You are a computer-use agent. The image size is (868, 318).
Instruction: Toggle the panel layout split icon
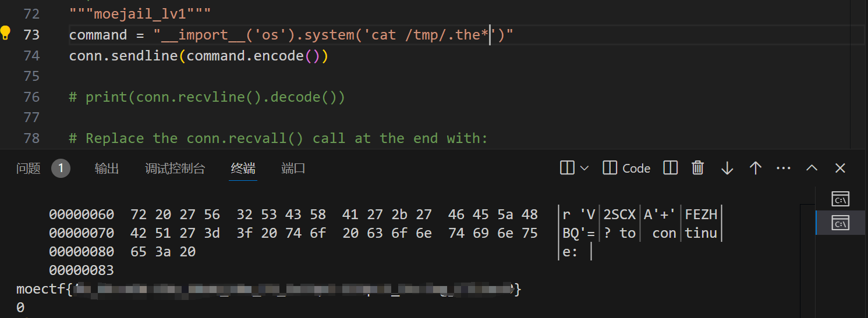click(671, 168)
